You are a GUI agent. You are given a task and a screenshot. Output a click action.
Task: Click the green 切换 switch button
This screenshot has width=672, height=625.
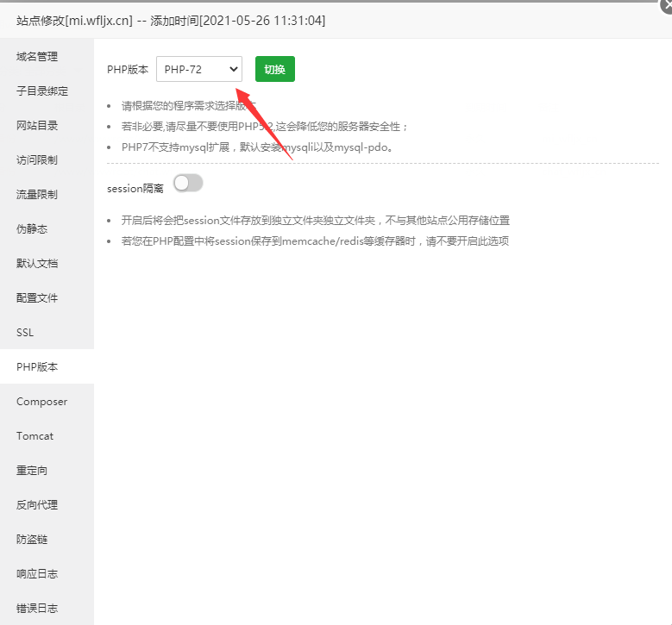coord(274,69)
